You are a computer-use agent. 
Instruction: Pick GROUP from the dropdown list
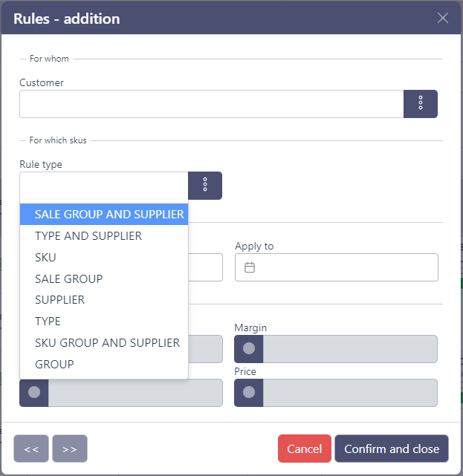tap(54, 364)
